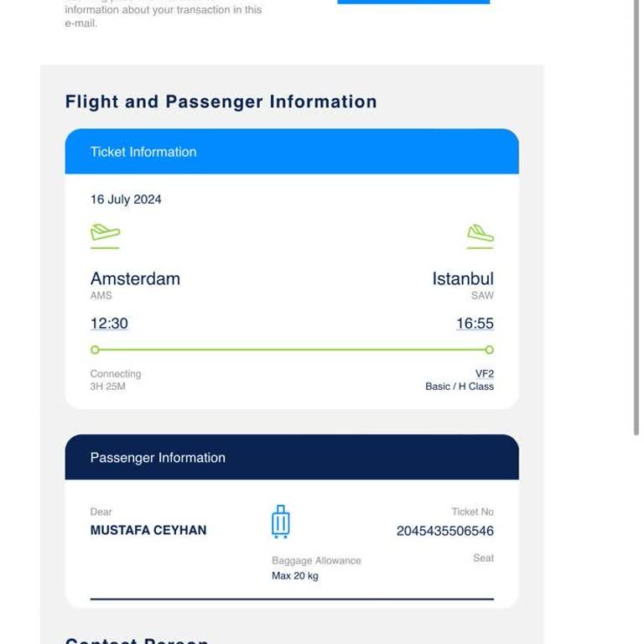Click the 16:55 arrival time
Image resolution: width=644 pixels, height=644 pixels.
coord(475,323)
